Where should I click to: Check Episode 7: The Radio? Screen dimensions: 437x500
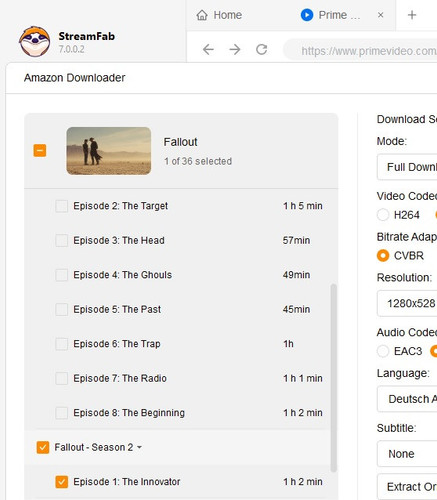point(62,378)
